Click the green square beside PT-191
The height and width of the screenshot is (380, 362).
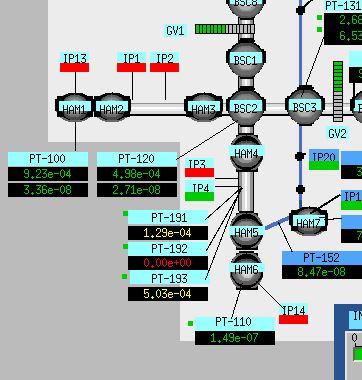pos(125,213)
